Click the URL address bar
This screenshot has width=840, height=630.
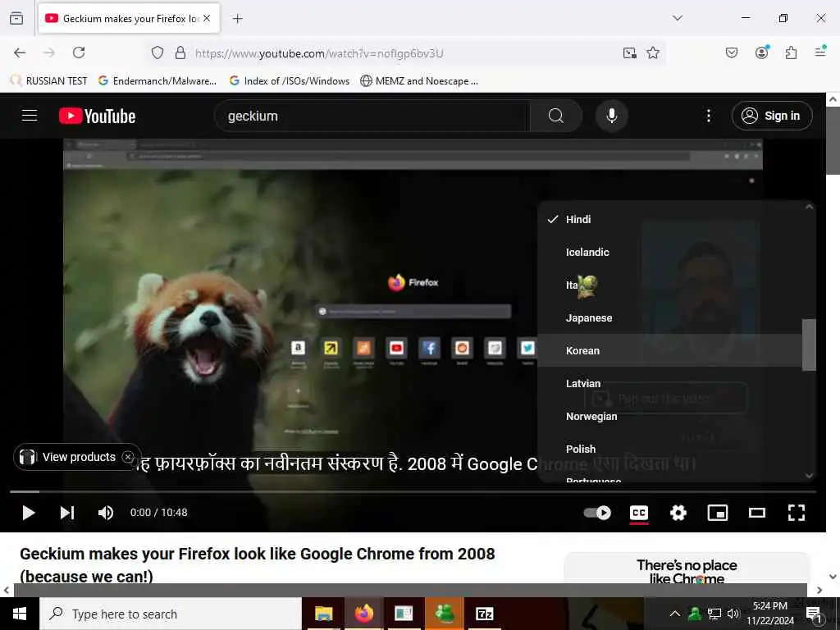(x=404, y=53)
